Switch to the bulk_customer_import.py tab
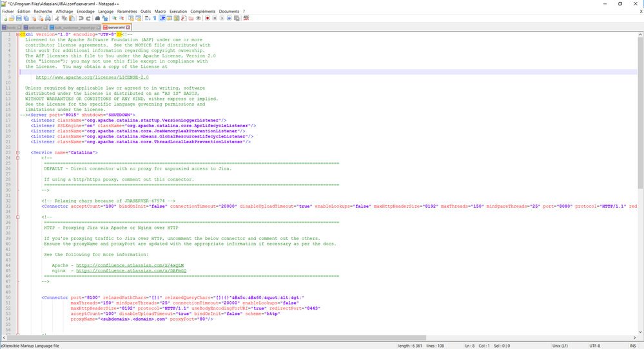The height and width of the screenshot is (349, 644). tap(73, 28)
